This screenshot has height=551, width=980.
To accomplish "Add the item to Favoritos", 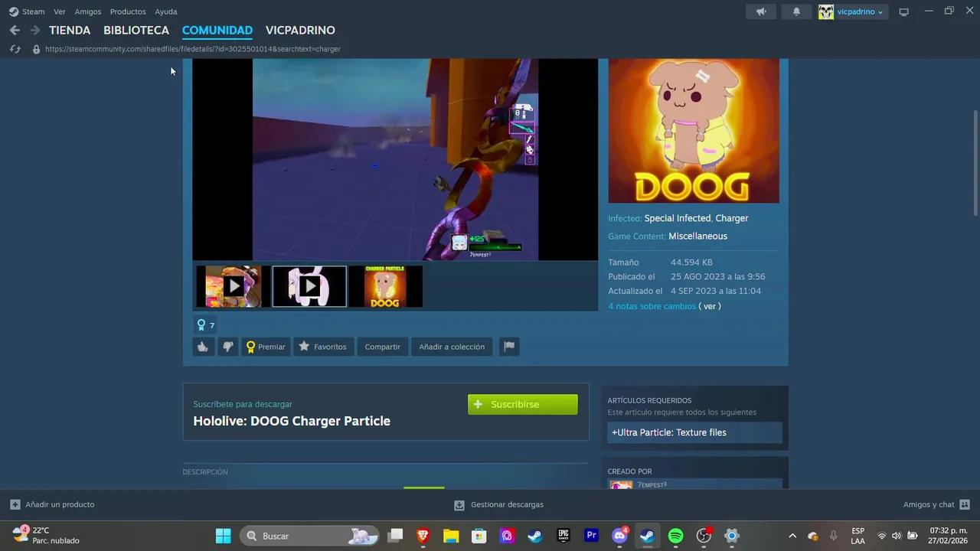I will (x=323, y=347).
